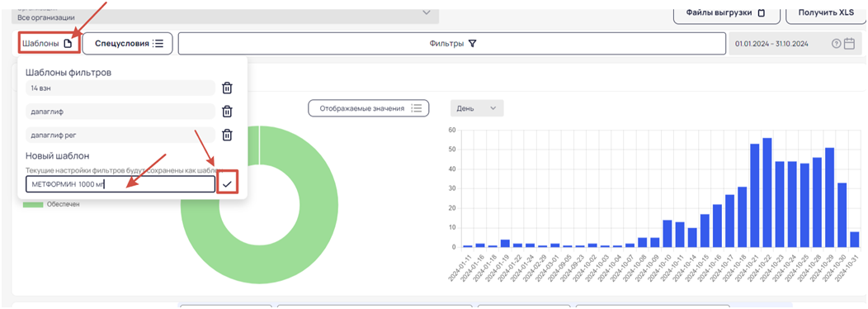This screenshot has width=868, height=309.
Task: Confirm new template with checkmark button
Action: coord(228,184)
